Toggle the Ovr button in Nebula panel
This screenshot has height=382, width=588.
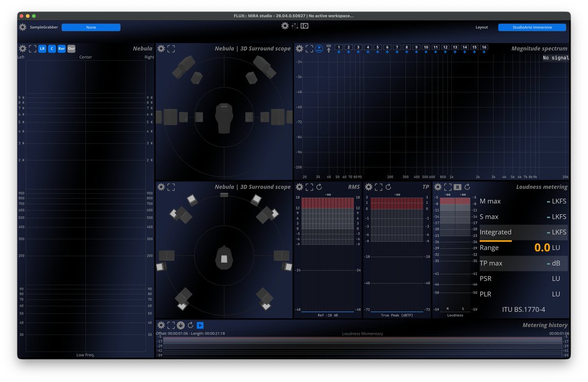click(x=72, y=49)
